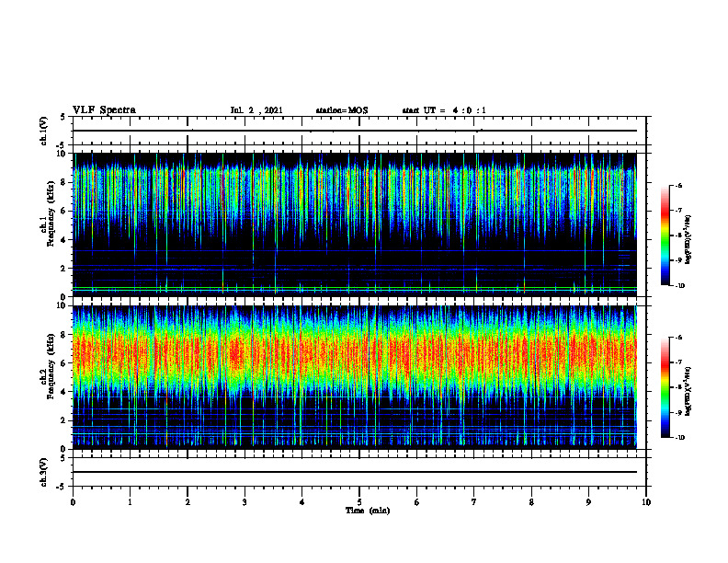Image resolution: width=728 pixels, height=563 pixels.
Task: Click the "-8" label on ch.1 color bar
Action: (678, 236)
